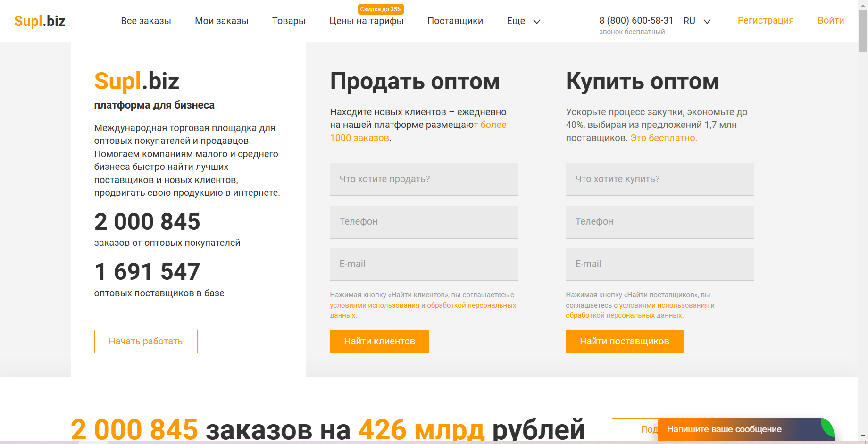
Task: Expand the 'Еще' menu dropdown
Action: pos(523,21)
